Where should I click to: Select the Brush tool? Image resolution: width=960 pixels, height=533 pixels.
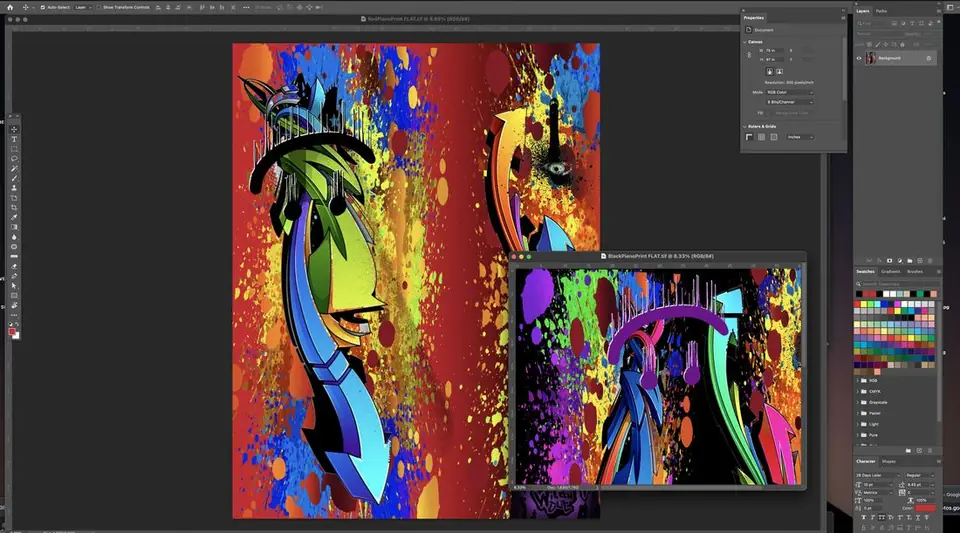point(14,179)
